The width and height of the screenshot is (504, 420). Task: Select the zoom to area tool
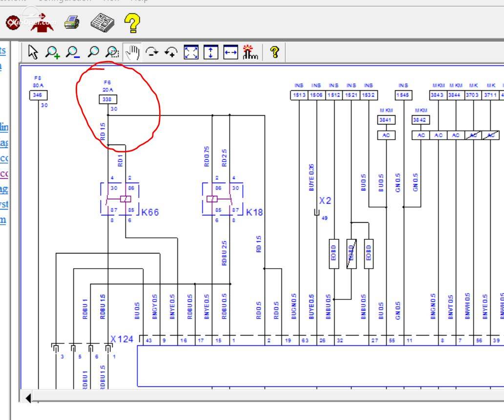[112, 52]
